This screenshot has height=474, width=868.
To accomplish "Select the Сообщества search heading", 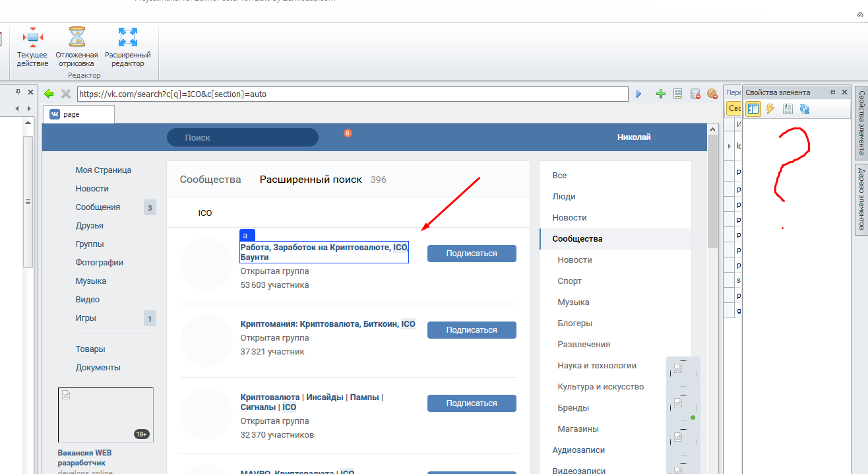I will [210, 180].
